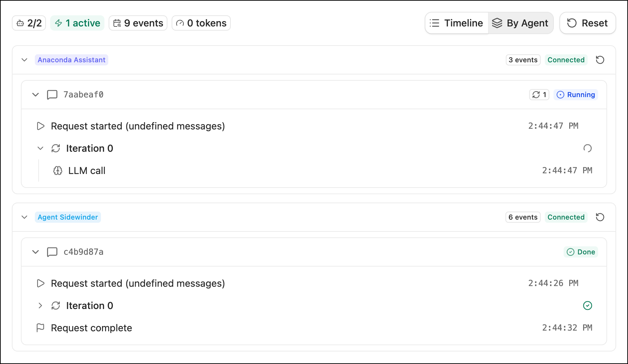
Task: Collapse Iteration 0 under 7aabeaf0
Action: [40, 148]
